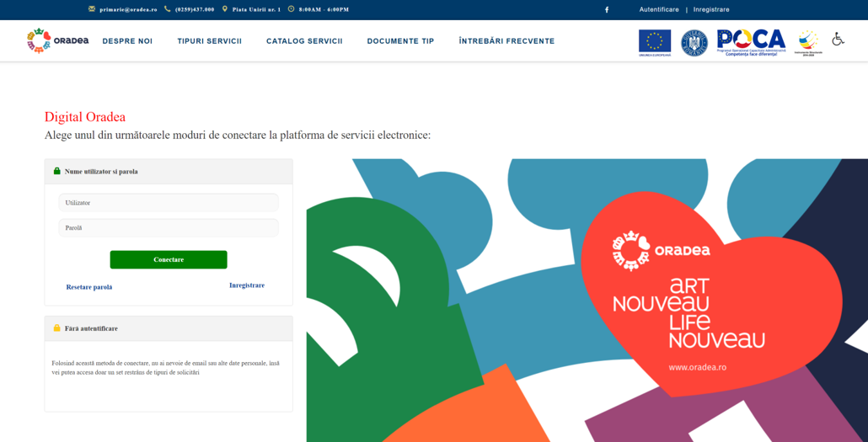Image resolution: width=868 pixels, height=442 pixels.
Task: Click the European Union flag logo
Action: pos(655,42)
